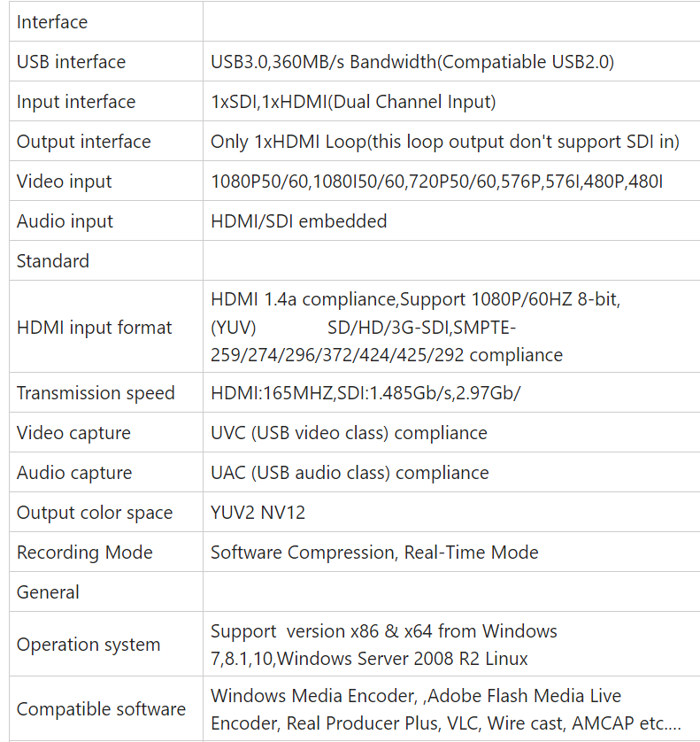Click the "Output interface" row label

point(83,142)
